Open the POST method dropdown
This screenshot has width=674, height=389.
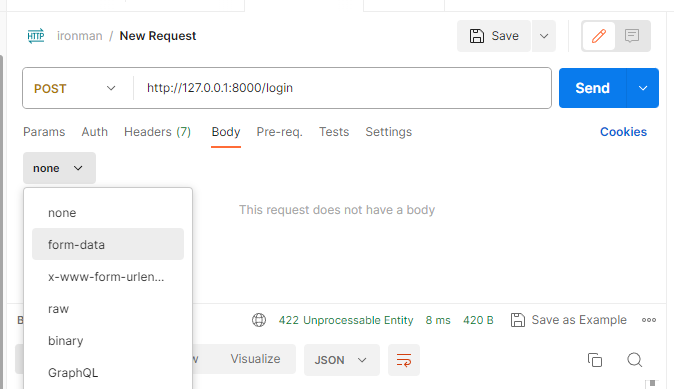coord(75,88)
